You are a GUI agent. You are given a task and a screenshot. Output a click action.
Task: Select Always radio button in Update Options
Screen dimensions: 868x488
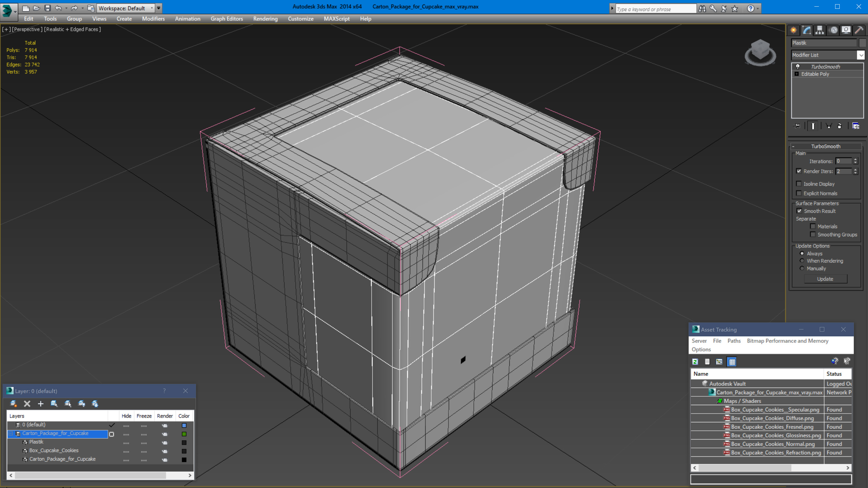(x=802, y=253)
